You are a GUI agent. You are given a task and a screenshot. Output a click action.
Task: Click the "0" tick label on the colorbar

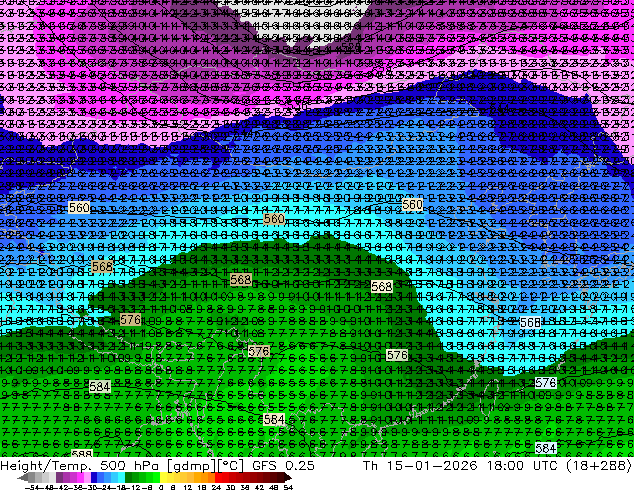(x=161, y=487)
